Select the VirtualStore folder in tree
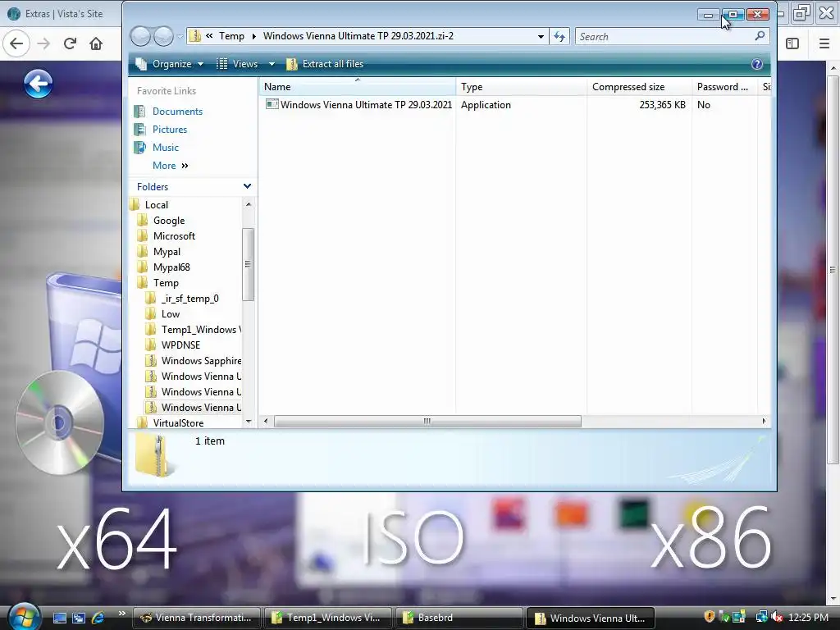Screen dimensions: 840x630 [x=178, y=422]
